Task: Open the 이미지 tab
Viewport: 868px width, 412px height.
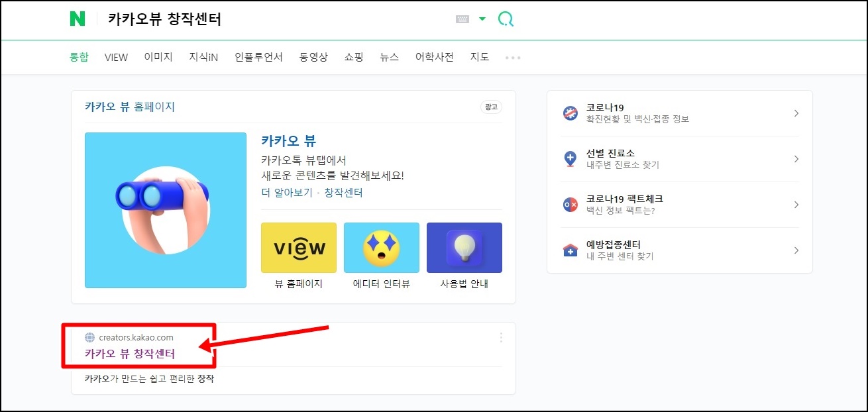Action: point(158,57)
